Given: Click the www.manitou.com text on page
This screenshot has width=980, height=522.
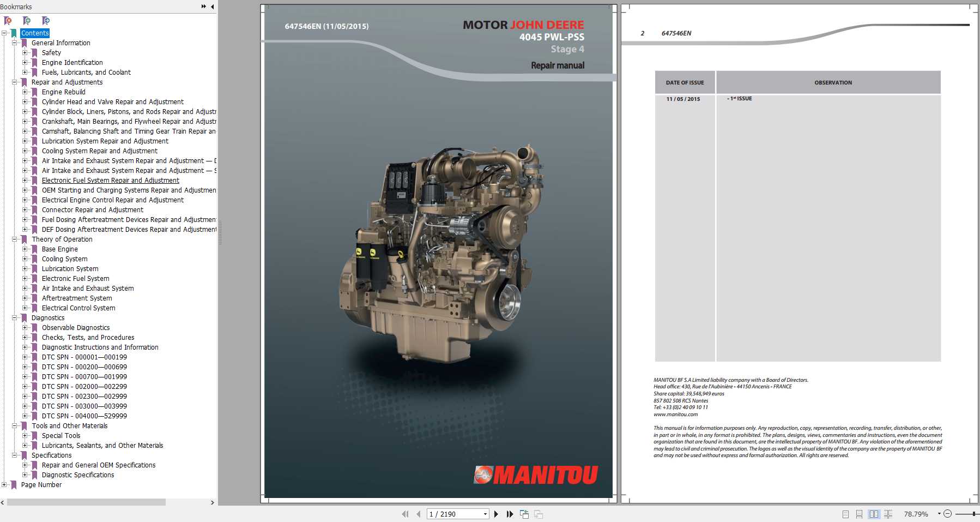Looking at the screenshot, I should [x=675, y=415].
